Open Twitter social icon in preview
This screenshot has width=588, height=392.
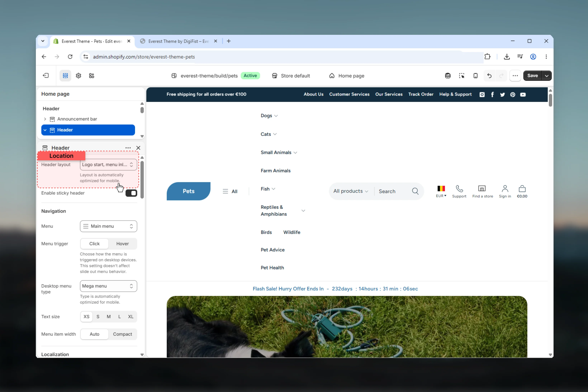point(502,95)
